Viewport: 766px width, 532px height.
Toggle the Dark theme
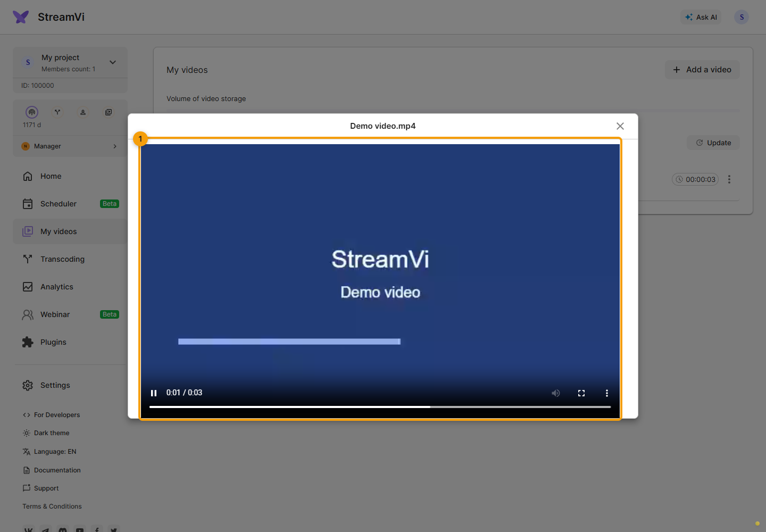(x=46, y=433)
